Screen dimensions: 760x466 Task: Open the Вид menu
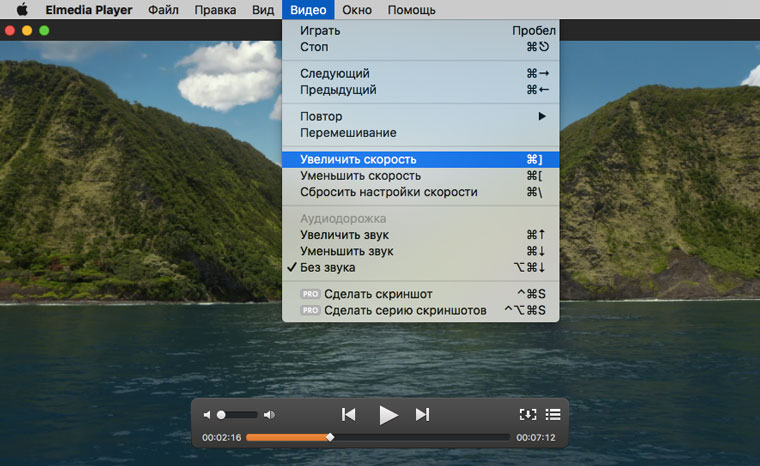263,10
